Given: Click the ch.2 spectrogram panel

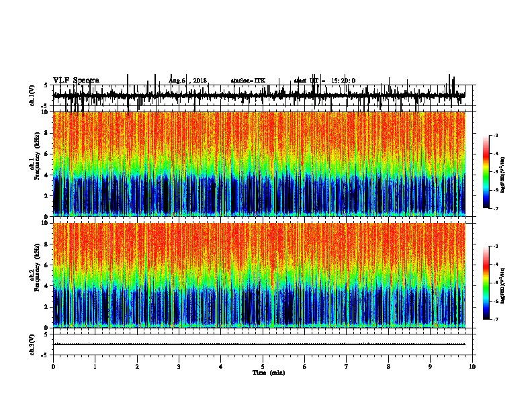Looking at the screenshot, I should tap(259, 275).
